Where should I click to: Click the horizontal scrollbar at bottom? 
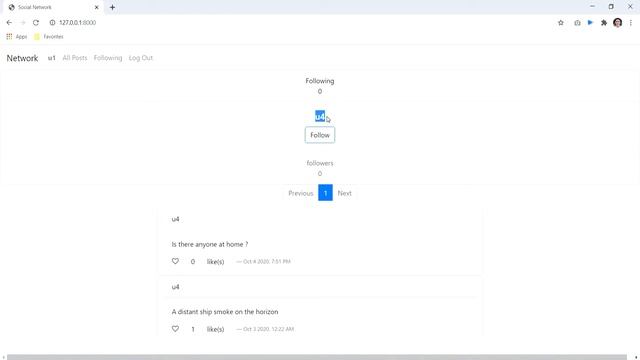[317, 357]
